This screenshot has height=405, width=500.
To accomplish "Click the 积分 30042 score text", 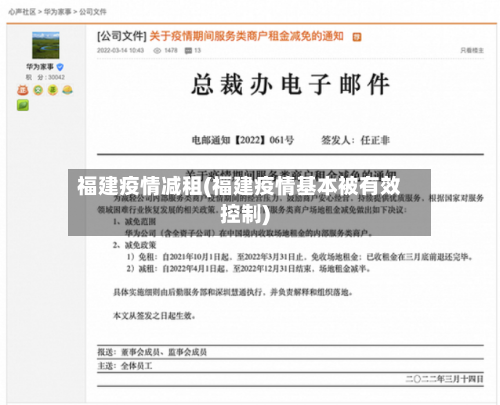I will (45, 77).
